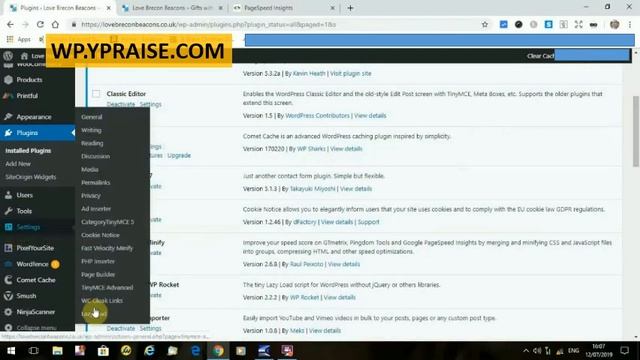Open notification center icon in taskbar
The image size is (640, 360).
624,351
